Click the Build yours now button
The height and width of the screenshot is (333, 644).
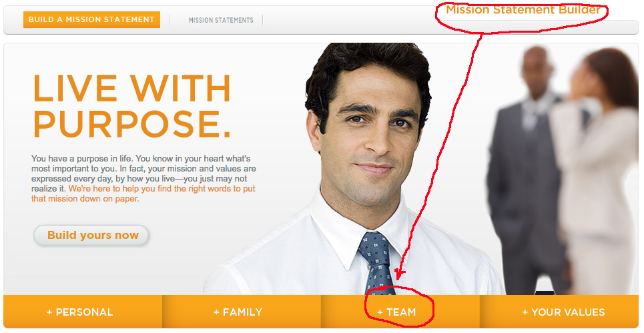coord(91,236)
